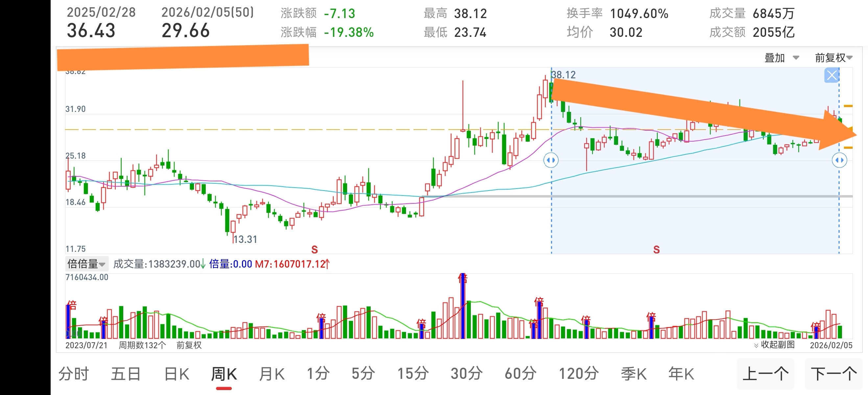Go to next stock with 下一个

point(833,374)
